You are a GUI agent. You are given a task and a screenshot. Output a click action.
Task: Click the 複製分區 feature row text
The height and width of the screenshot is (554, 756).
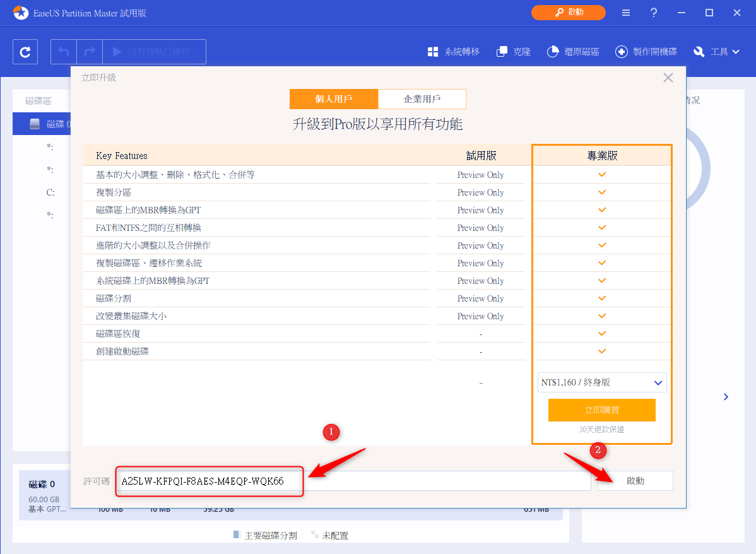click(114, 192)
